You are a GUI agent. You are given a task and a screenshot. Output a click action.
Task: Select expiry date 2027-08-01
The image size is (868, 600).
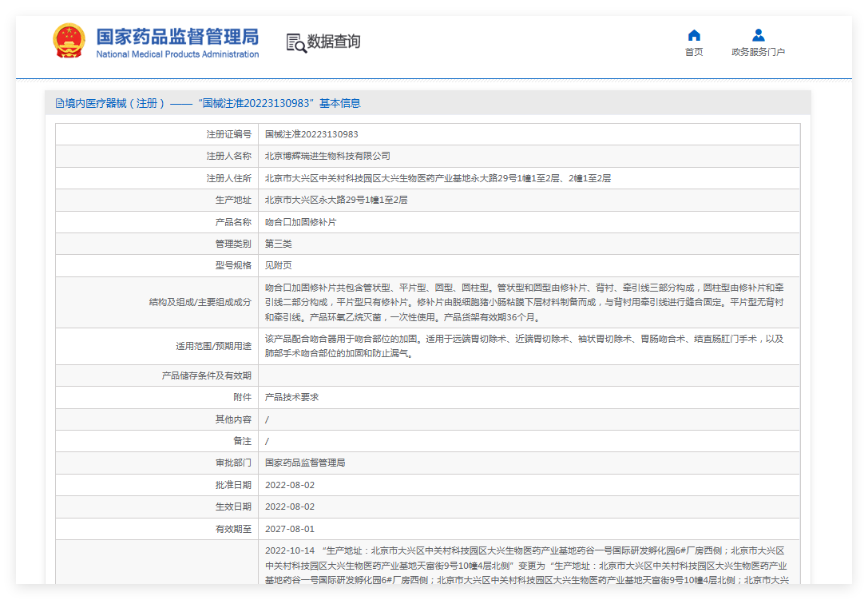(290, 529)
